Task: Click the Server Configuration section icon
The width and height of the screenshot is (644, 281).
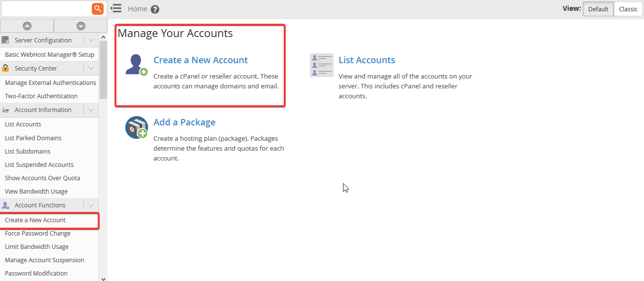Action: 5,40
